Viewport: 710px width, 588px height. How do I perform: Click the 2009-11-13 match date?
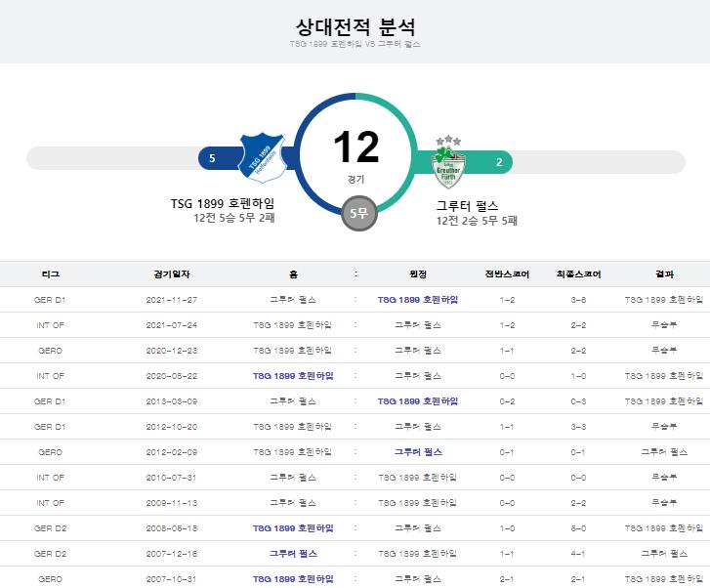pos(172,503)
